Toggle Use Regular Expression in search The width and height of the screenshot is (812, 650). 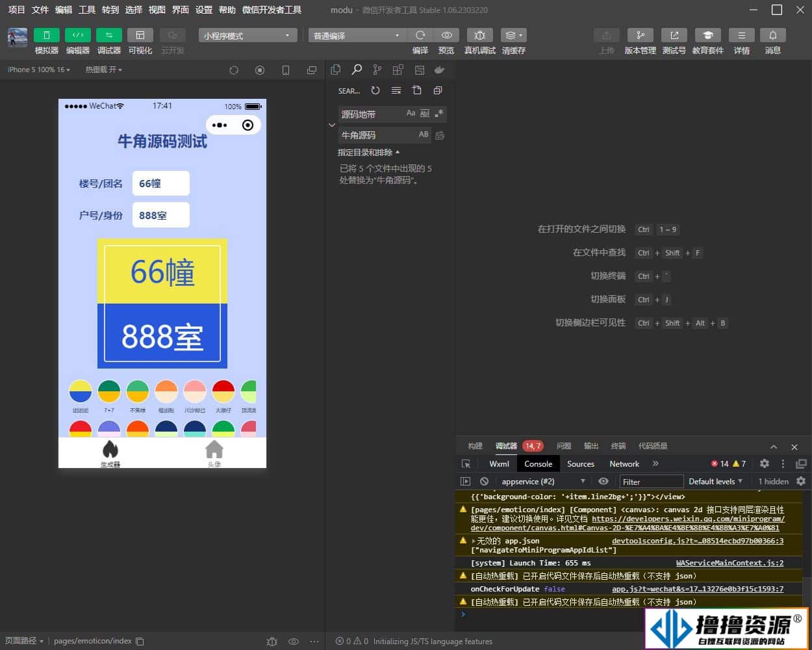click(x=440, y=113)
